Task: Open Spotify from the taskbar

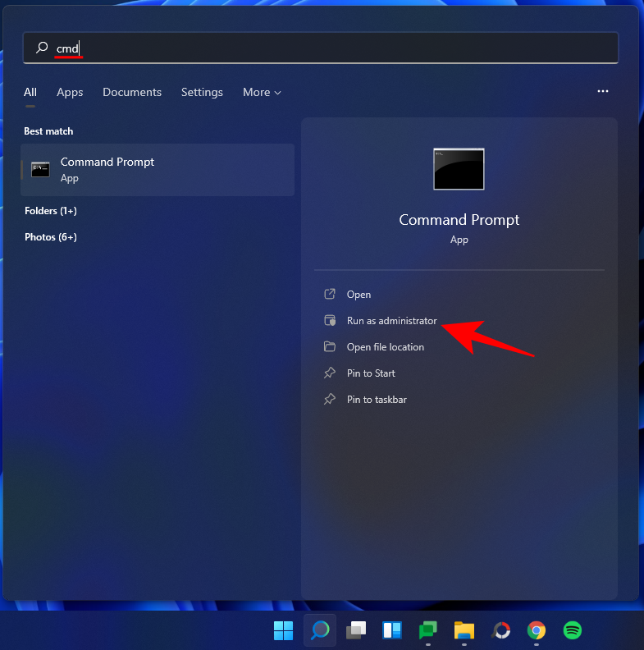Action: coord(573,630)
